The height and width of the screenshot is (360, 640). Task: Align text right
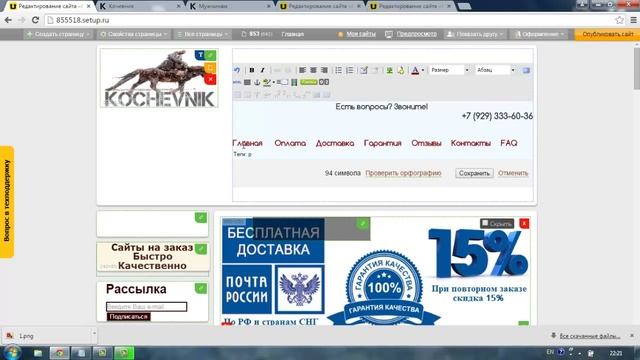324,70
